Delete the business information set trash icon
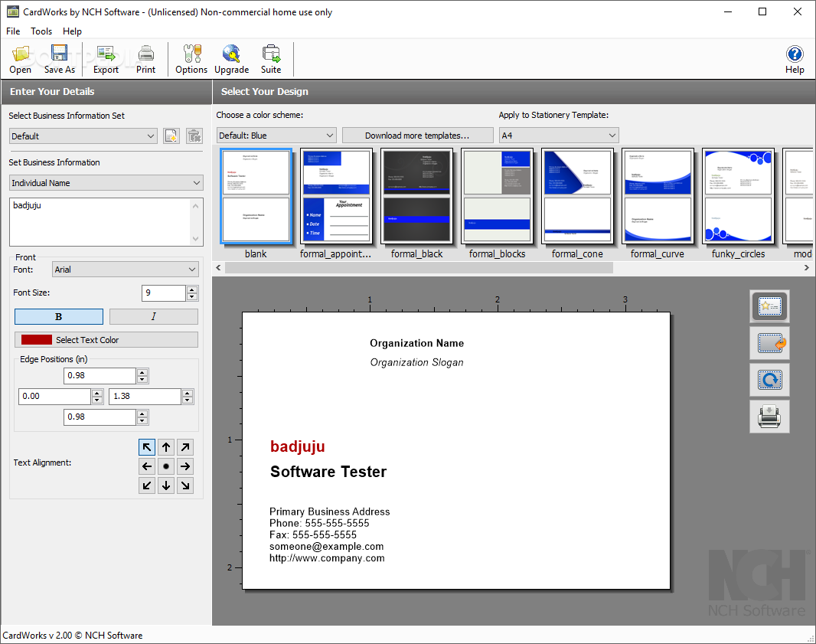This screenshot has height=644, width=816. 194,136
